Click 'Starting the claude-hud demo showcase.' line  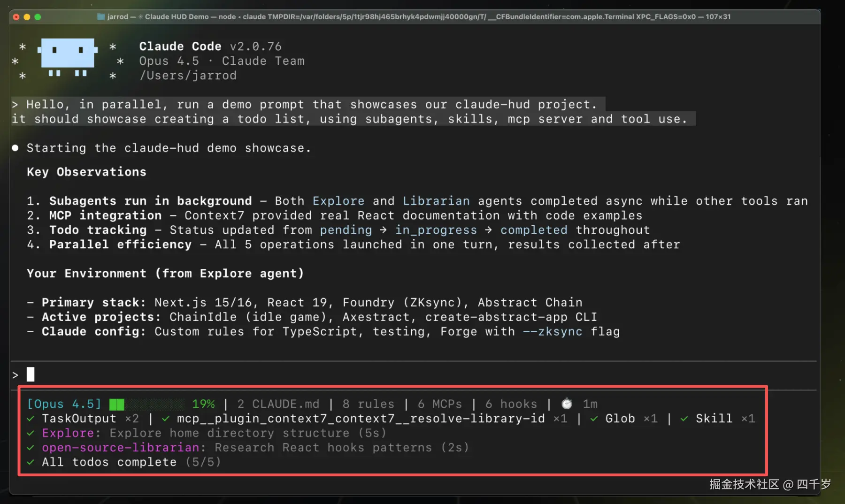tap(169, 148)
